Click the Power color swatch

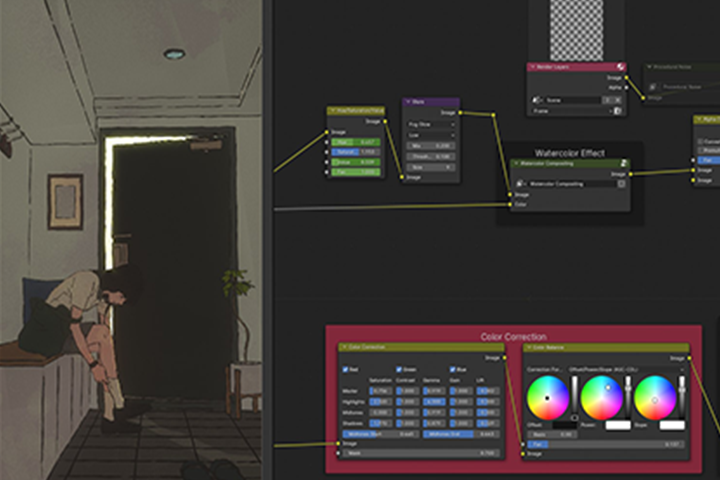(x=618, y=425)
